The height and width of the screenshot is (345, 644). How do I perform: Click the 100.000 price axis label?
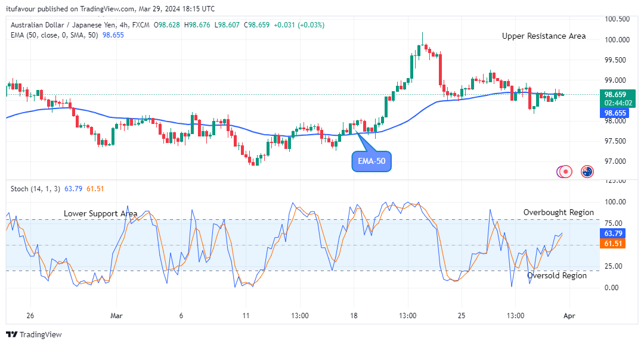click(x=617, y=40)
